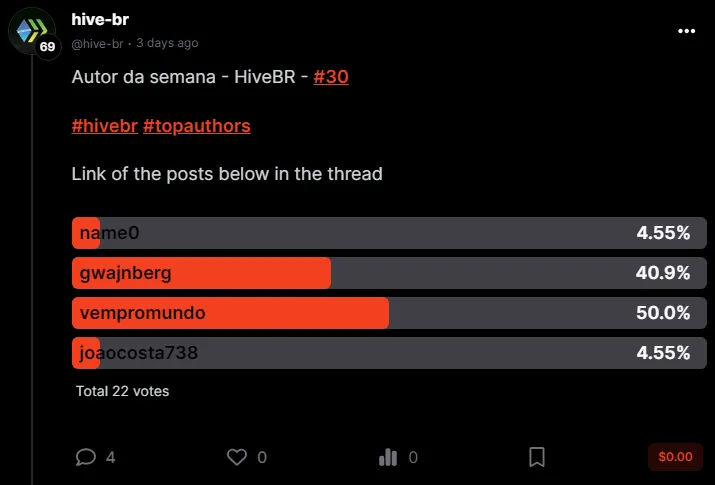
Task: Click the 'Total 22 votes' text
Action: click(122, 391)
